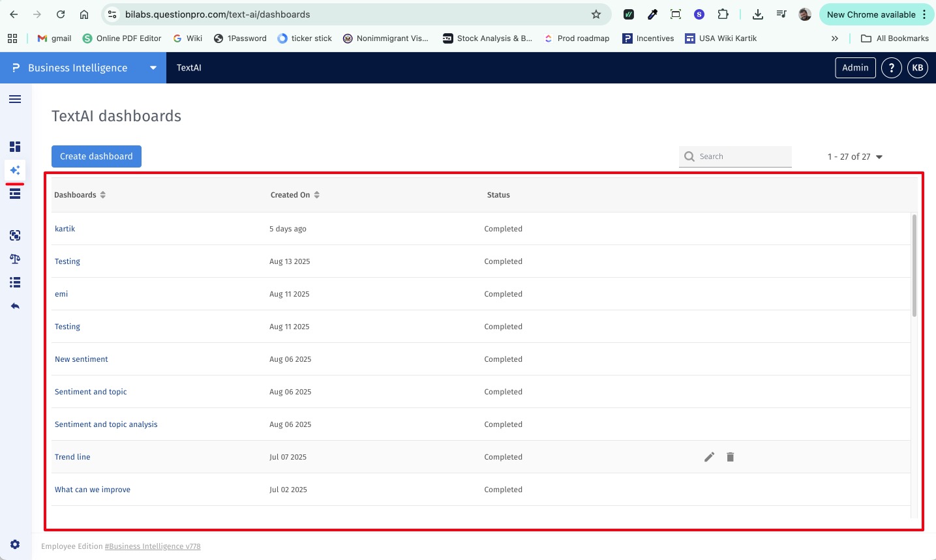The image size is (936, 560).
Task: Open the All Bookmarks folder
Action: point(895,38)
